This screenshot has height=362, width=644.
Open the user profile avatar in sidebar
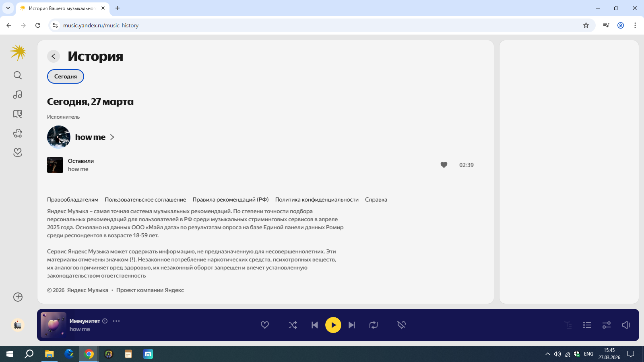click(x=18, y=325)
